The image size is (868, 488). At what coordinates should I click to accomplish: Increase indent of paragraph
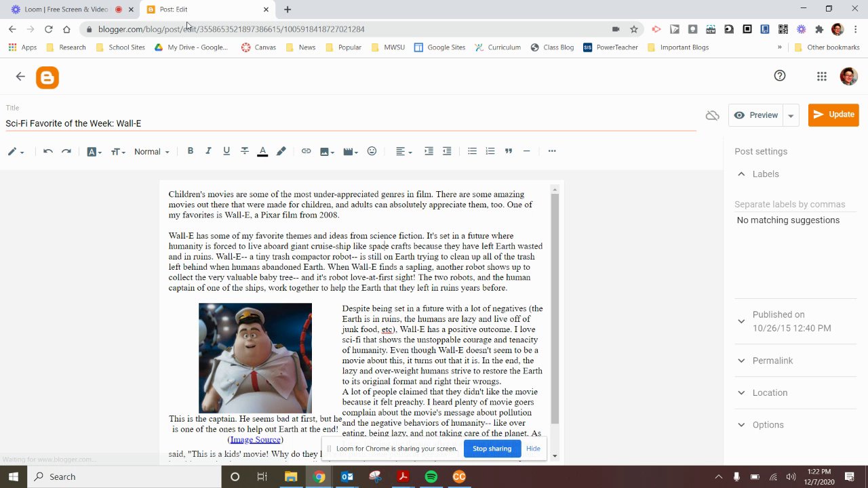click(x=429, y=151)
